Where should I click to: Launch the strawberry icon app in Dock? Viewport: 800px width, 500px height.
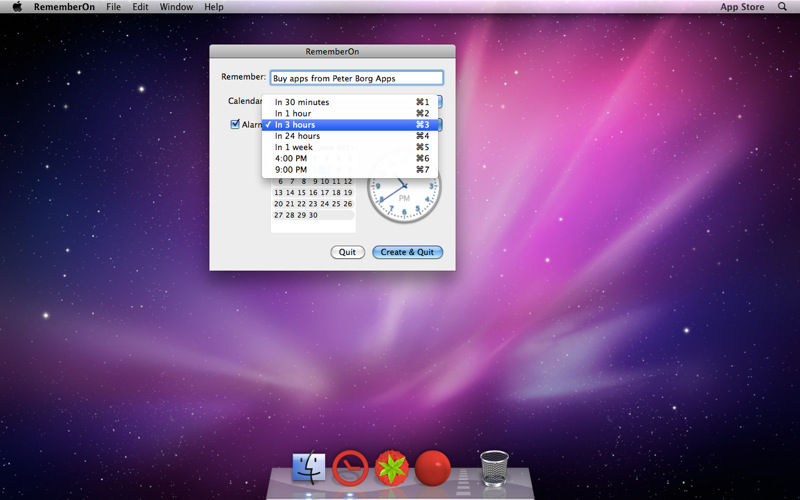tap(391, 467)
